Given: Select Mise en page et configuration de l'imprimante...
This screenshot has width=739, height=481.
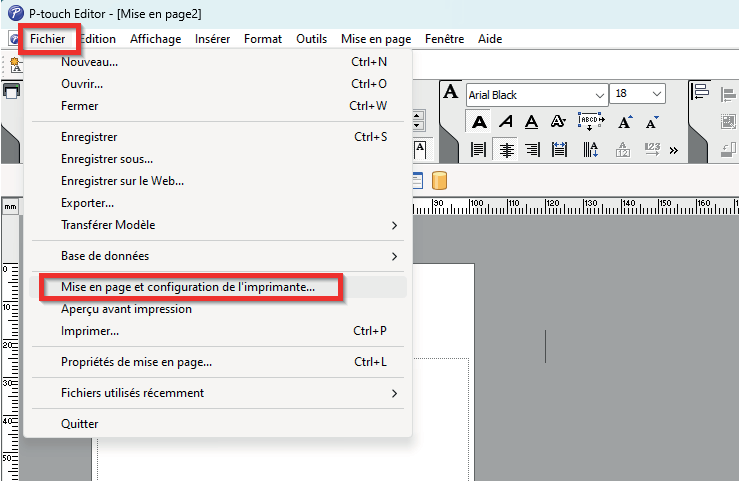Looking at the screenshot, I should click(x=218, y=287).
